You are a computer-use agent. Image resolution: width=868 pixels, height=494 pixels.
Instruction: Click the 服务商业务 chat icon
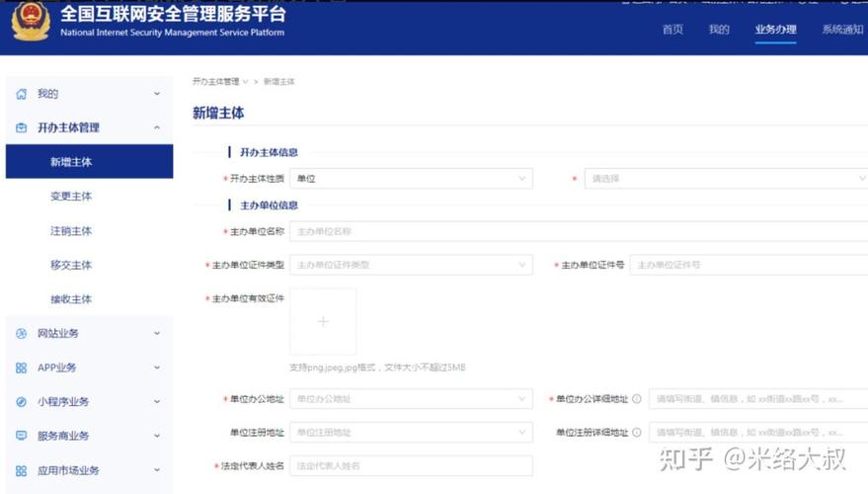[21, 436]
